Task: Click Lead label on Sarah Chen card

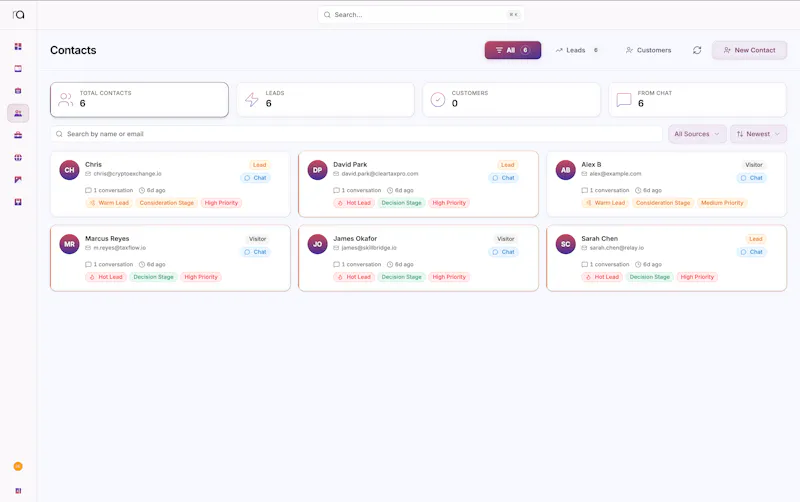Action: point(756,239)
